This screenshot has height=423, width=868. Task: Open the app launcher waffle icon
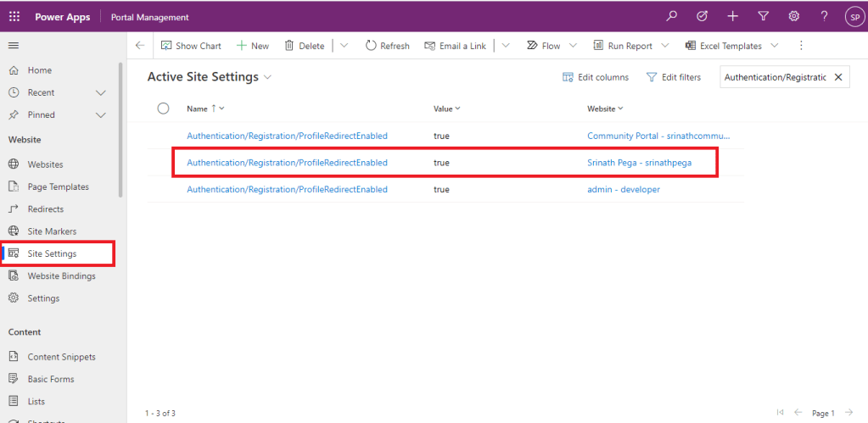[14, 17]
